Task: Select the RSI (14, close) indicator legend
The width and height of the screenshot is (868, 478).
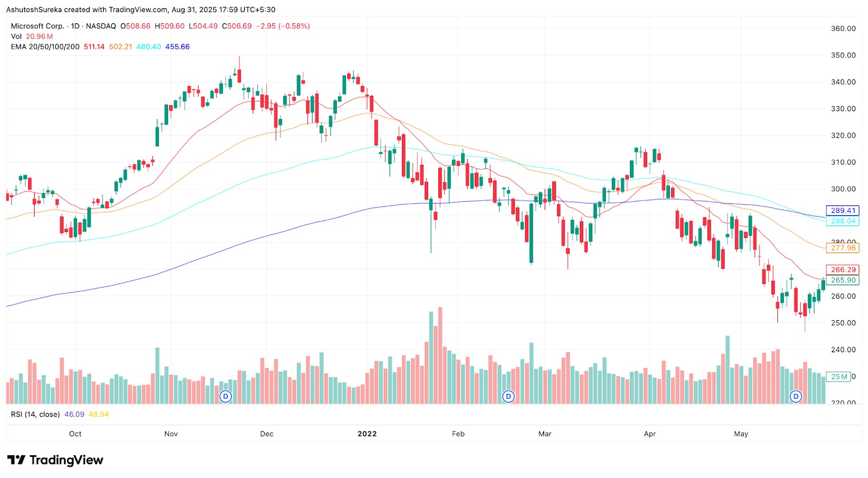Action: click(x=35, y=414)
